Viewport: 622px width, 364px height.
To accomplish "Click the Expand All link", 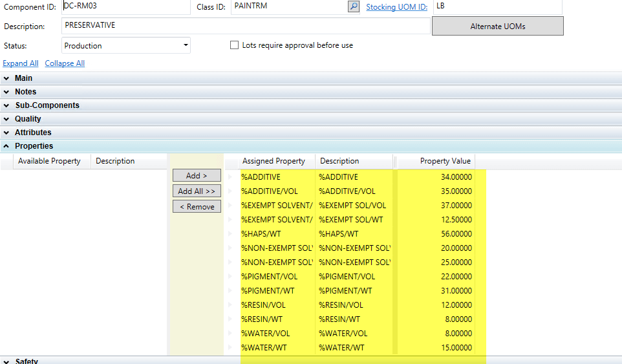I will pos(21,63).
